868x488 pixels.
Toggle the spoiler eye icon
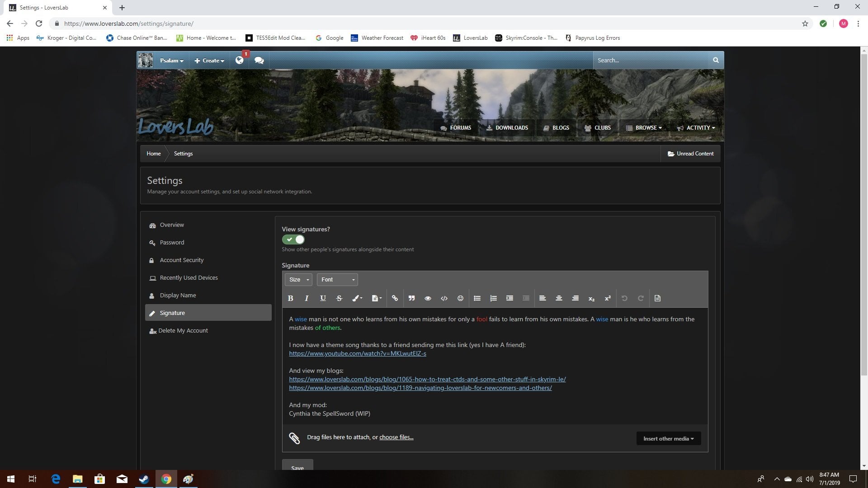click(428, 298)
